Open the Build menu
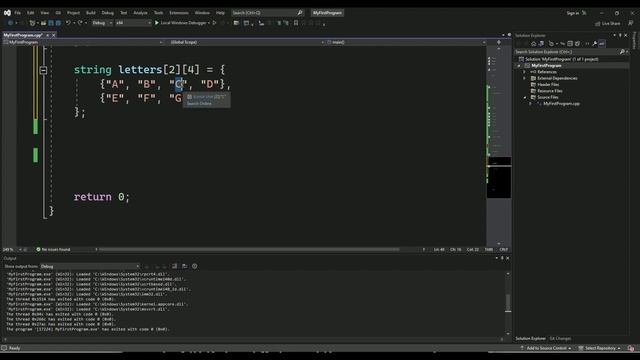This screenshot has height=360, width=640. coord(91,13)
